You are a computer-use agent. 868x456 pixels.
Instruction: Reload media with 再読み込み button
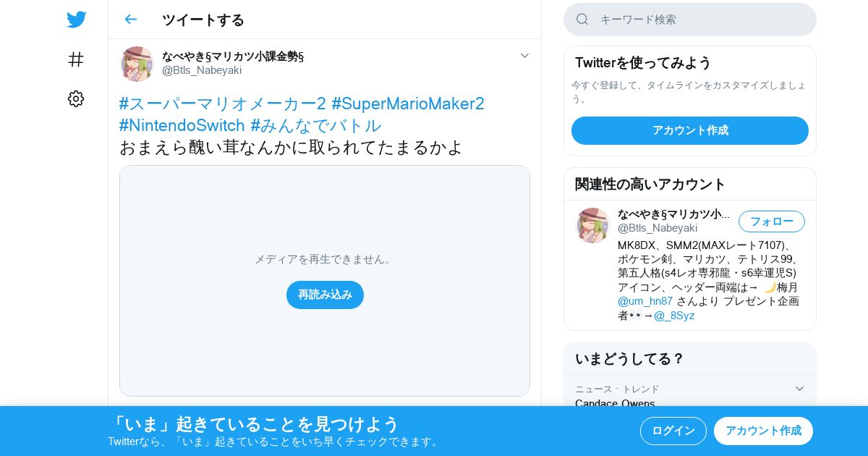click(x=325, y=295)
